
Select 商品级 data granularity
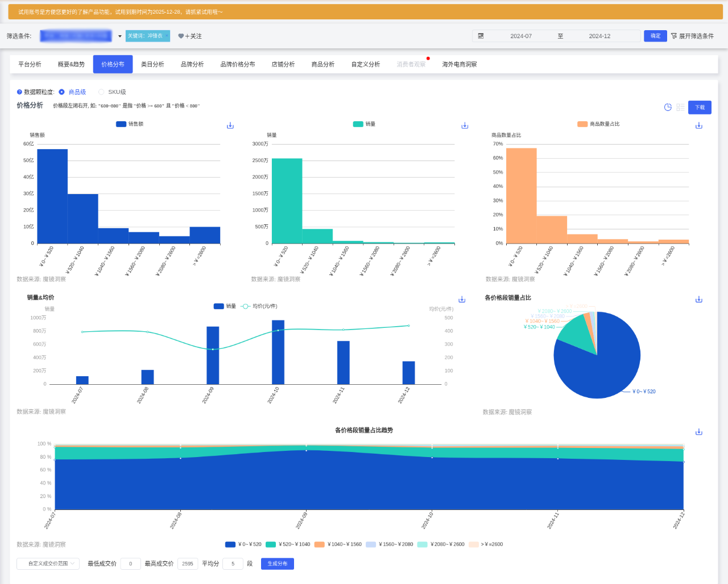pos(72,92)
